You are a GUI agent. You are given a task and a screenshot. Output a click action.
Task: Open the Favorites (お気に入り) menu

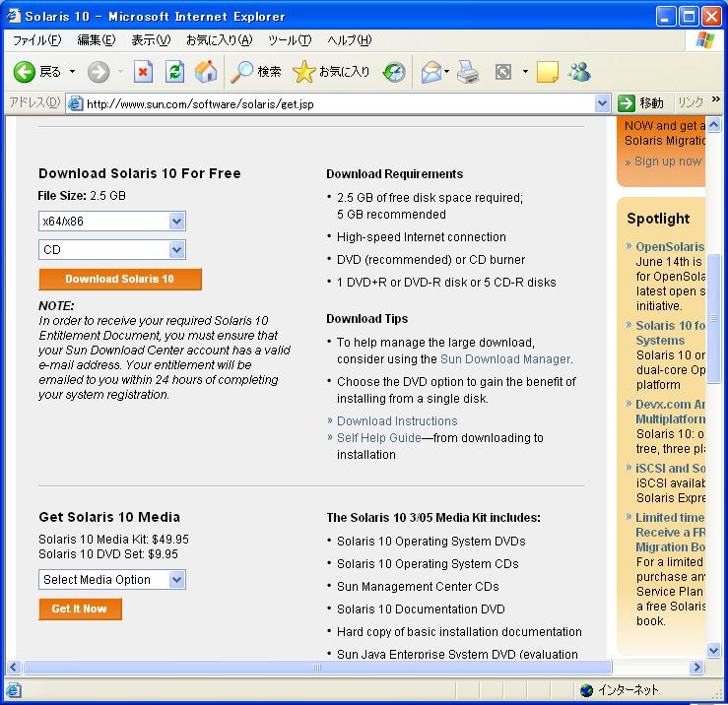coord(219,40)
